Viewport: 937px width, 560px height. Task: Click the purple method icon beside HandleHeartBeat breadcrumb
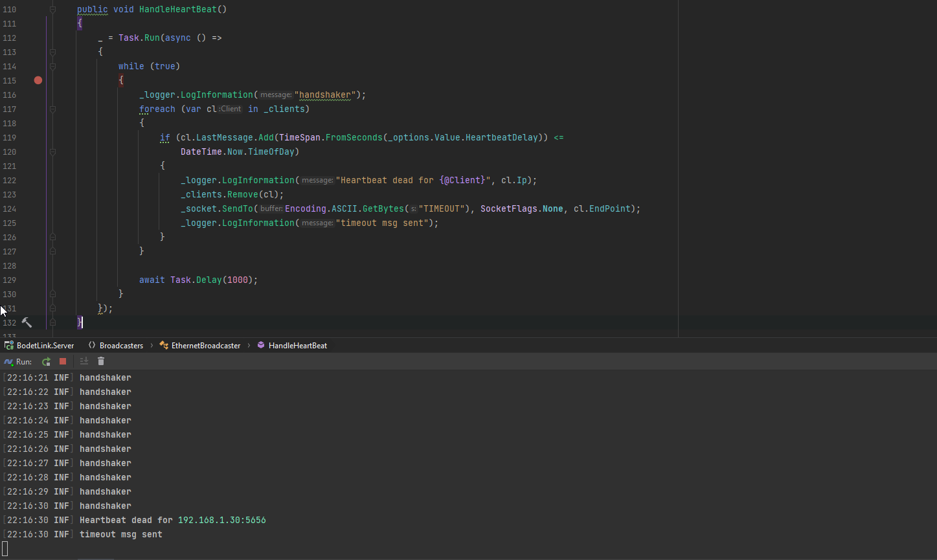[x=261, y=346]
